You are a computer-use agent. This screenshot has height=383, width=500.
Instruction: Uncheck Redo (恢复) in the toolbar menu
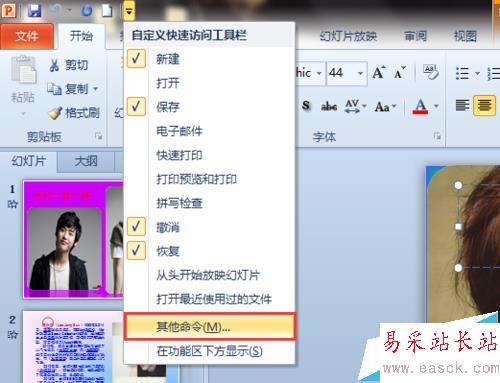coord(209,251)
